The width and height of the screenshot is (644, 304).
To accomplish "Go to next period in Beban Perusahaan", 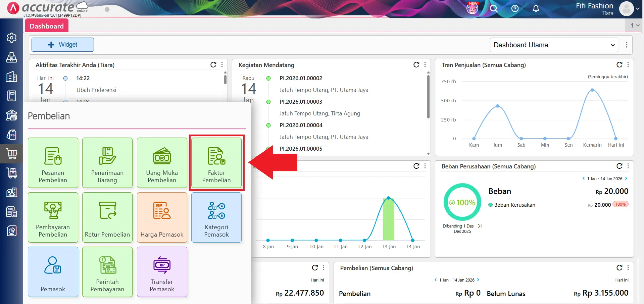I will [626, 179].
